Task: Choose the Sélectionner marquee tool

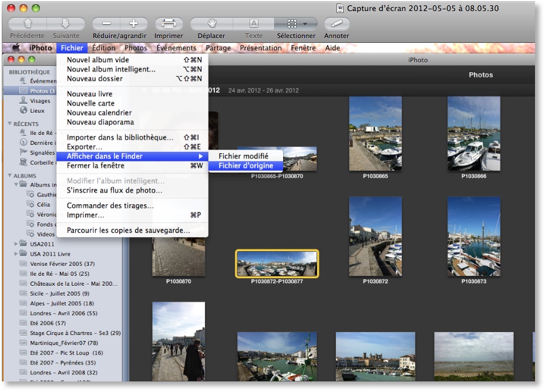Action: click(x=292, y=23)
